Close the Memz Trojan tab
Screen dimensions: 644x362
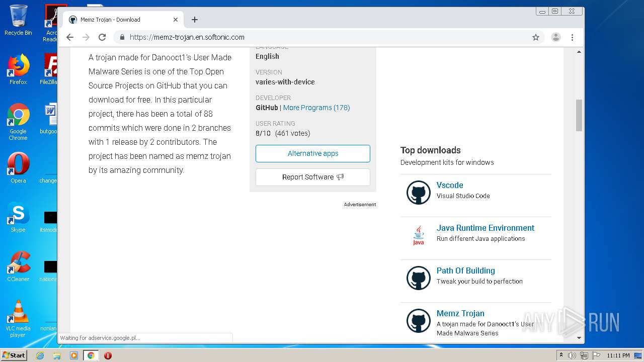(176, 20)
